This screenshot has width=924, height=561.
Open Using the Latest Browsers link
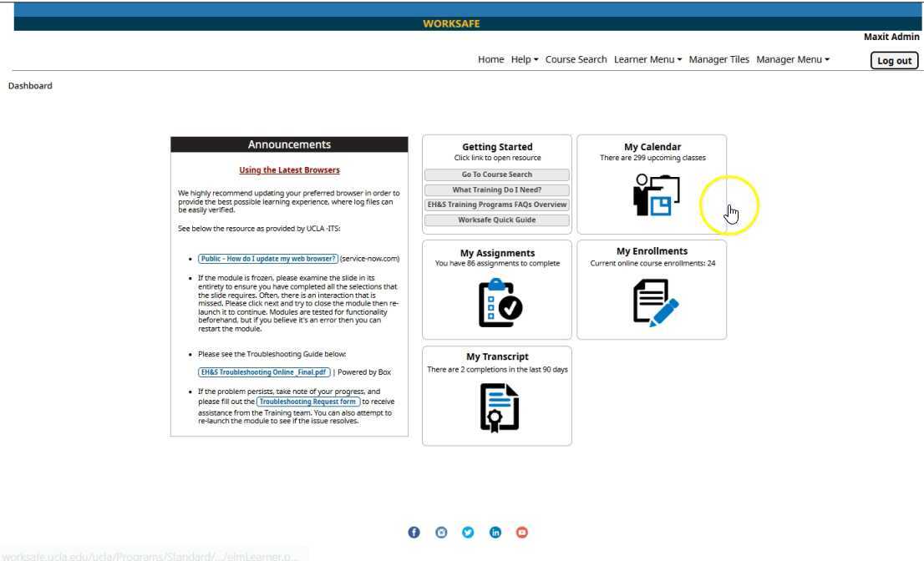tap(289, 170)
